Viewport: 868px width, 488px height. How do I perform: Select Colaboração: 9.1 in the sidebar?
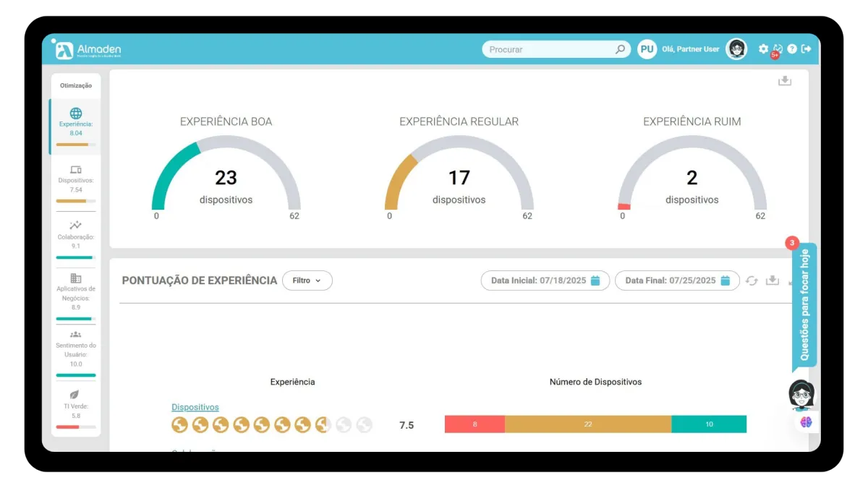tap(76, 239)
